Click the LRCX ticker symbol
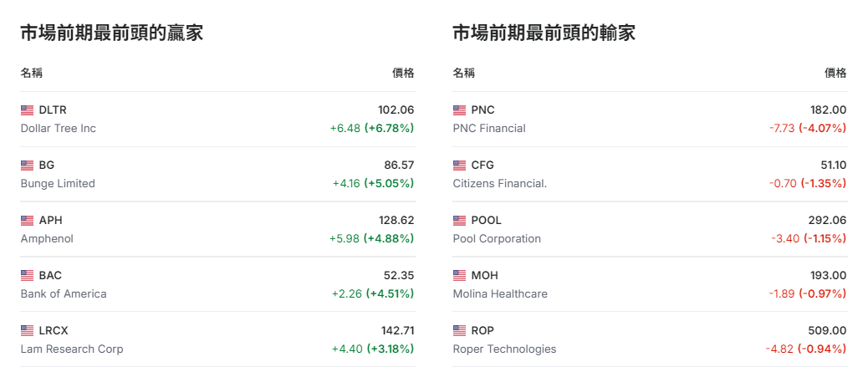The image size is (868, 367). pyautogui.click(x=53, y=331)
